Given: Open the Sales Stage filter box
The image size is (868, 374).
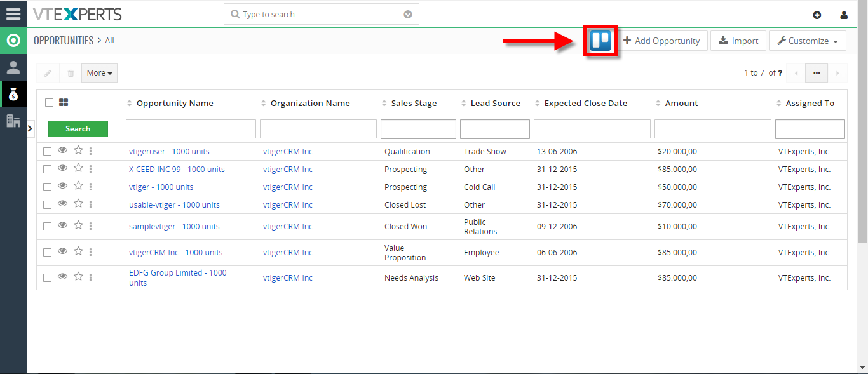Looking at the screenshot, I should click(x=418, y=129).
